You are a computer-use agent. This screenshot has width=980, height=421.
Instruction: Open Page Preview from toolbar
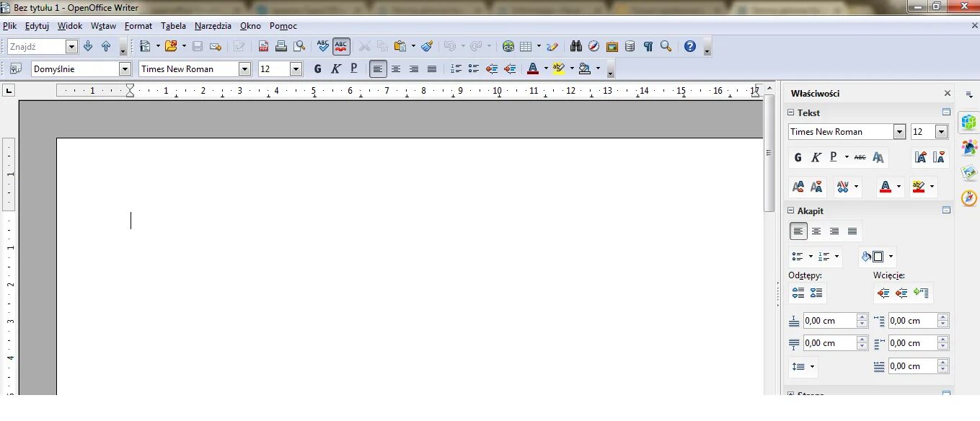pos(299,46)
